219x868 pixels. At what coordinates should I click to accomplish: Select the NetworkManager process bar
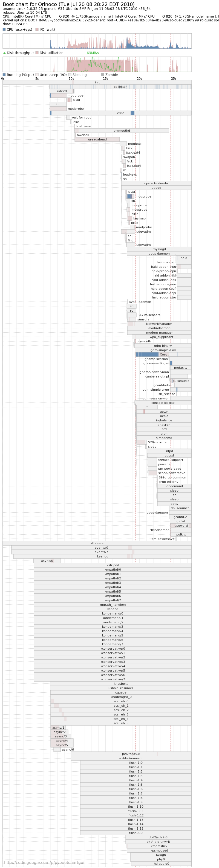click(159, 324)
